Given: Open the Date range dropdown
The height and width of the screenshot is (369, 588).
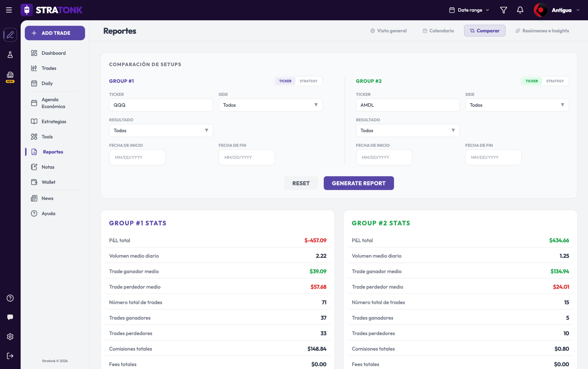Looking at the screenshot, I should point(469,10).
